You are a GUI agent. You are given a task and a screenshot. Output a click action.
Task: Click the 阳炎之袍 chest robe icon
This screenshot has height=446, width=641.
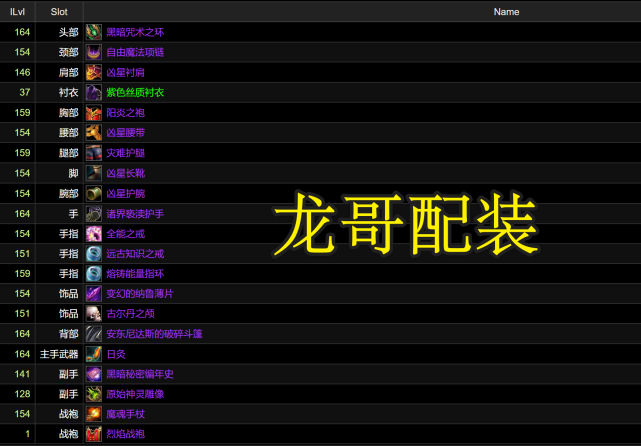[x=93, y=112]
